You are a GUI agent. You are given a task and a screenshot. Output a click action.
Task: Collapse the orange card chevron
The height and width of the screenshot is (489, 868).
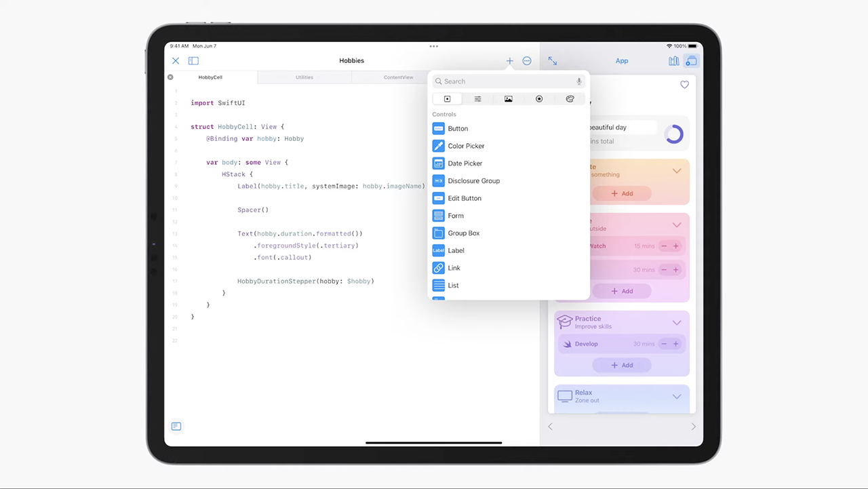677,171
